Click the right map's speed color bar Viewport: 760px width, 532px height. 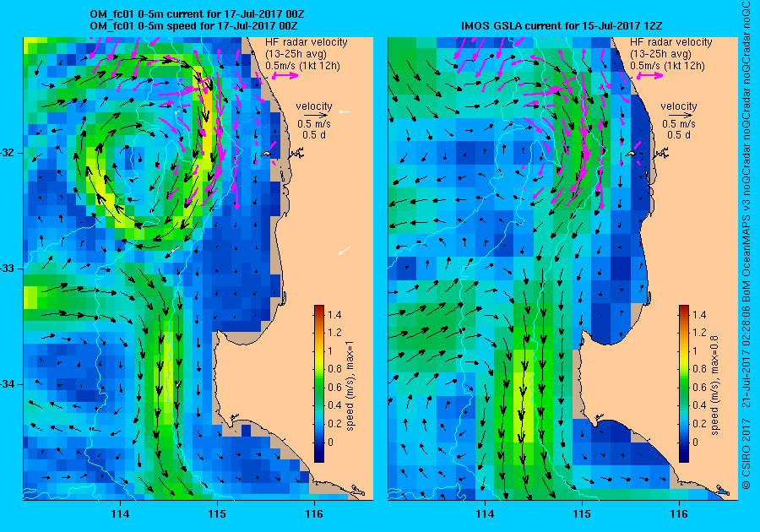[x=683, y=383]
